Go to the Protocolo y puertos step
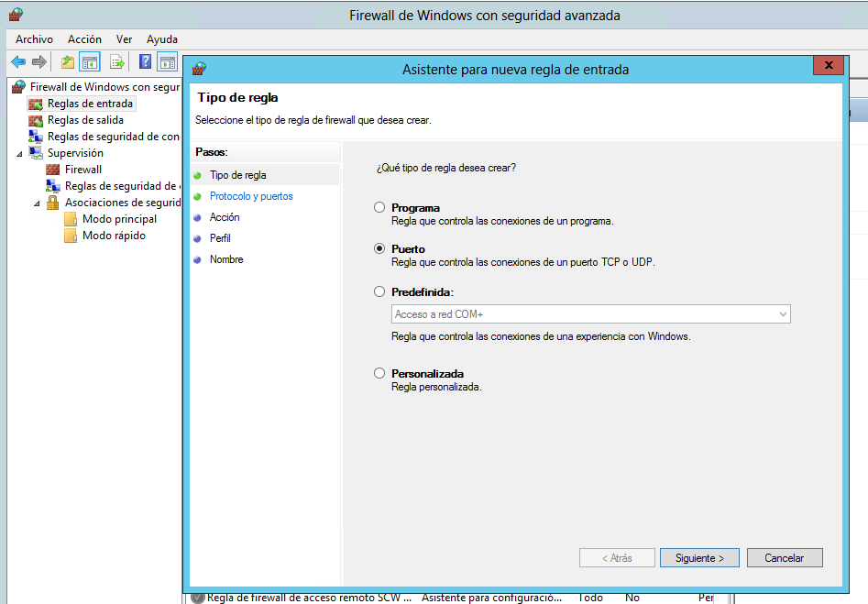Screen dimensions: 868x604 coord(251,196)
